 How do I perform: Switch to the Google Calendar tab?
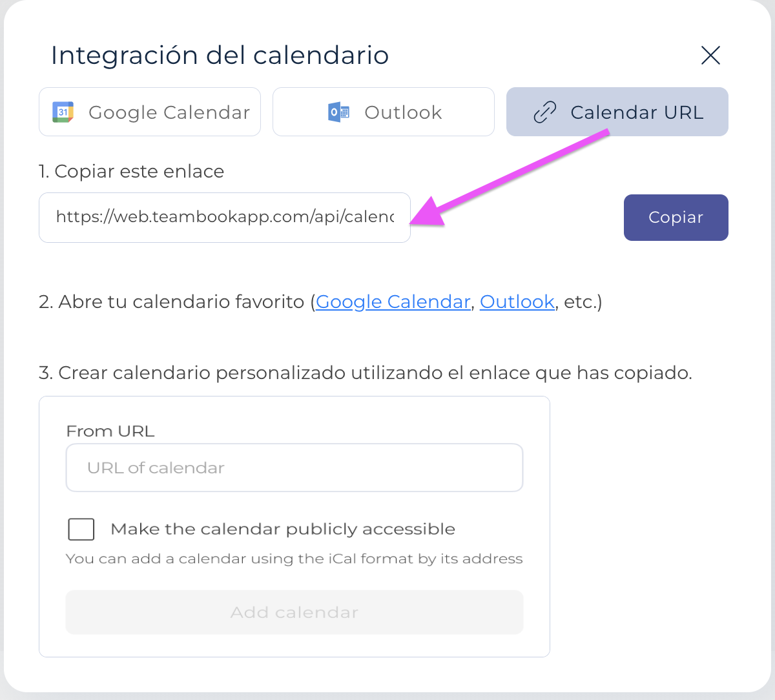tap(150, 112)
